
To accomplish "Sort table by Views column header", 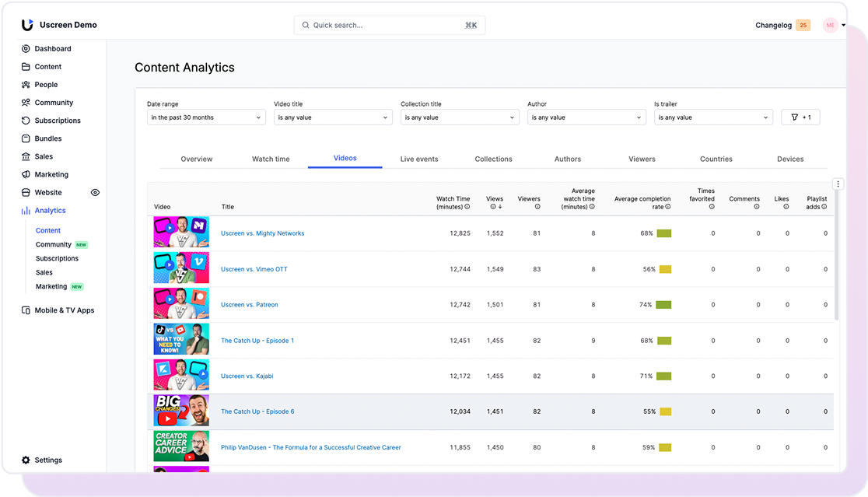I will point(495,202).
